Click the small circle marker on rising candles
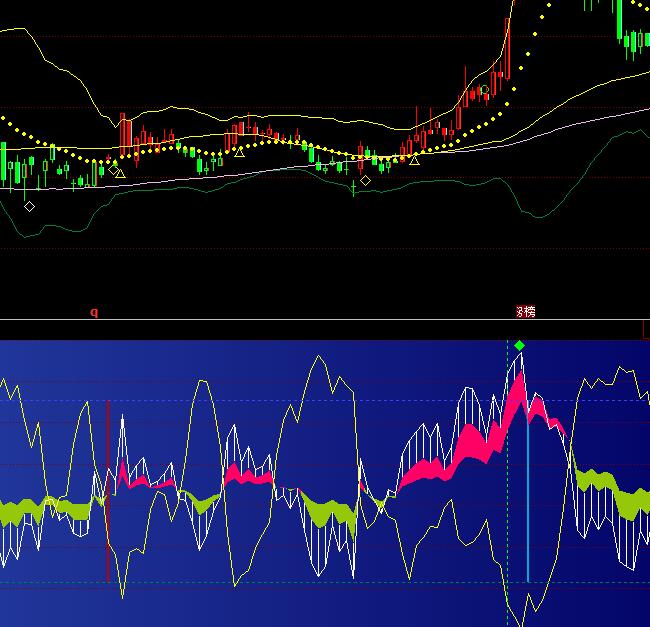Image resolution: width=650 pixels, height=627 pixels. [x=485, y=90]
